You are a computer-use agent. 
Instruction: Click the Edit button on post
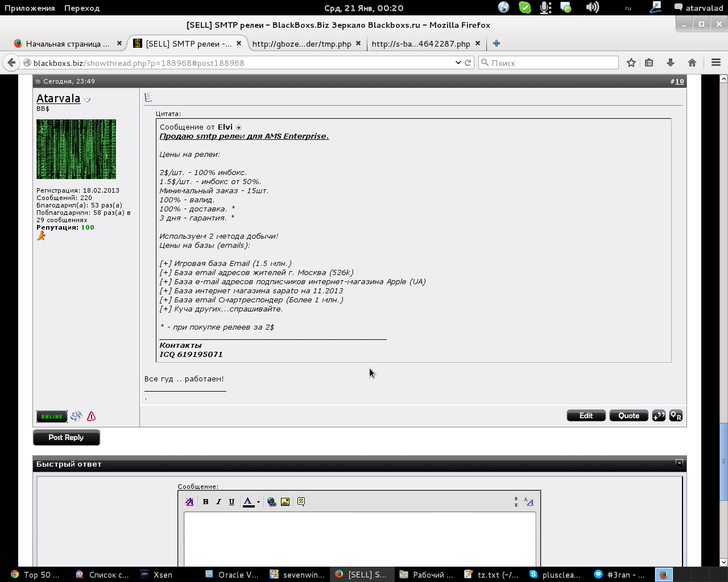click(x=586, y=416)
